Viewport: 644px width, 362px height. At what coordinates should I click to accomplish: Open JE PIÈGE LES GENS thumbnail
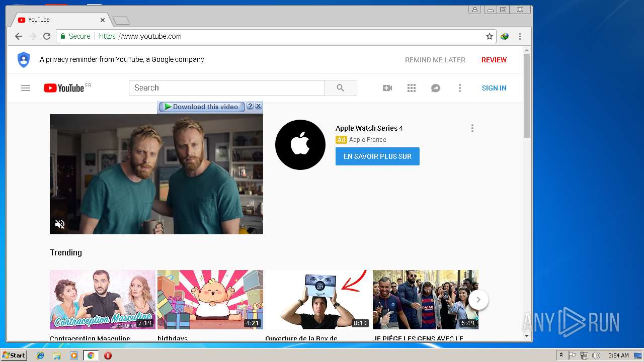pyautogui.click(x=426, y=300)
